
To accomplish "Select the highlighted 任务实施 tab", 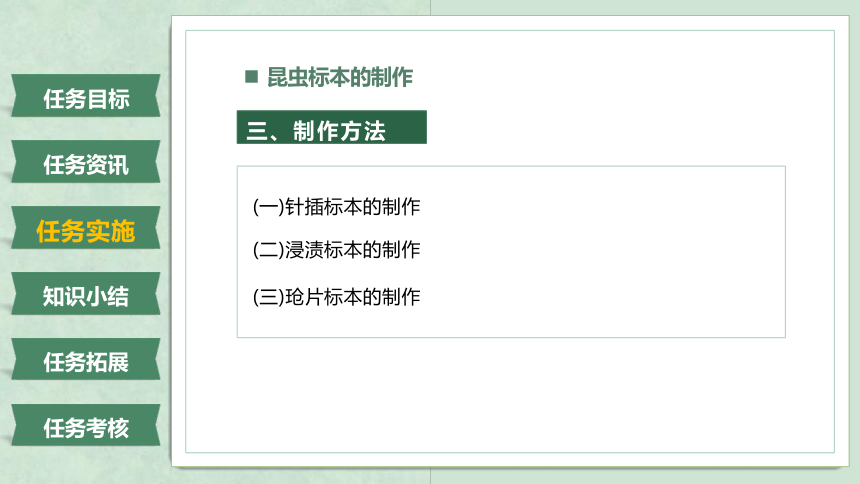I will click(x=86, y=228).
